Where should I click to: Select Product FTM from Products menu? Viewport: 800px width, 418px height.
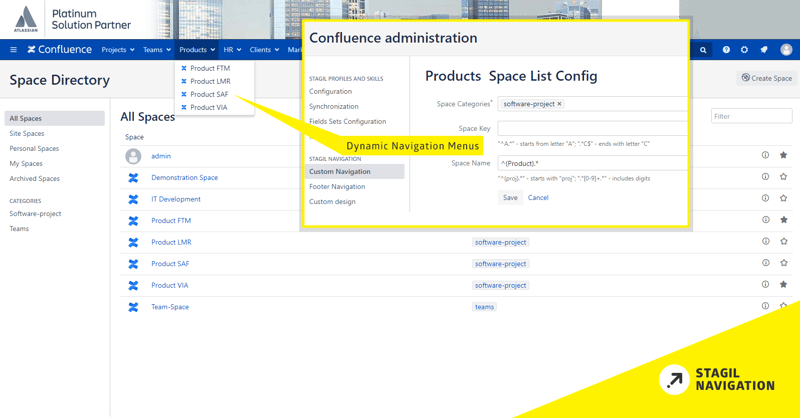tap(210, 68)
